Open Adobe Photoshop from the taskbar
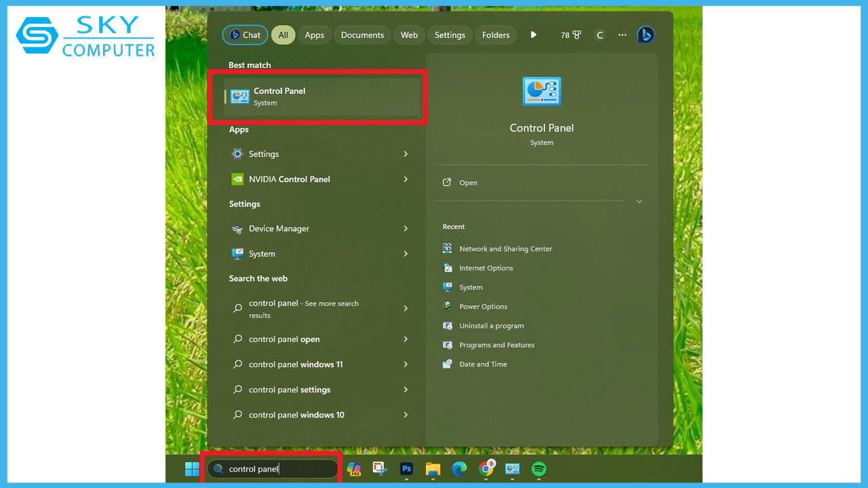This screenshot has height=488, width=868. [x=406, y=469]
